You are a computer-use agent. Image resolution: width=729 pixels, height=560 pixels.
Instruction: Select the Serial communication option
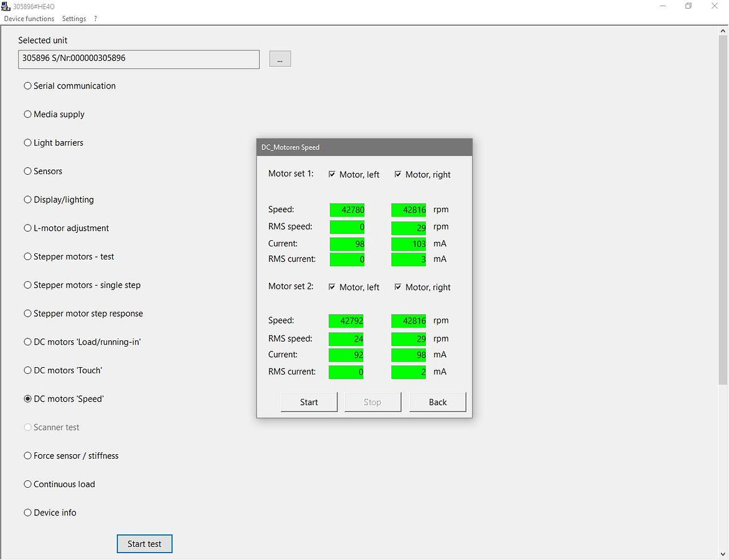coord(28,86)
